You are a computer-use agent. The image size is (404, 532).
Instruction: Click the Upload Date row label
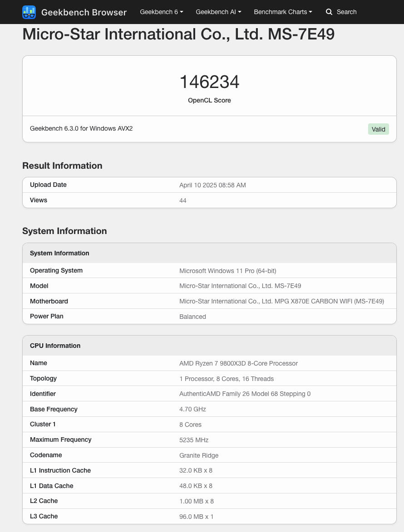[48, 185]
